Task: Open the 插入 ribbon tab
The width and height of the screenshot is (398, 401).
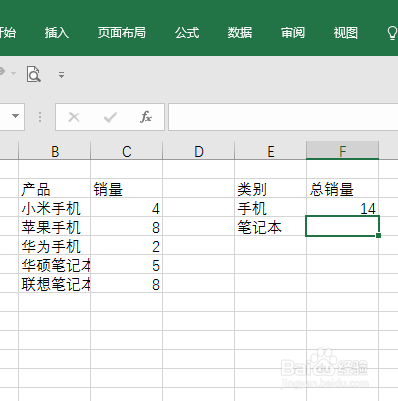Action: click(x=57, y=33)
